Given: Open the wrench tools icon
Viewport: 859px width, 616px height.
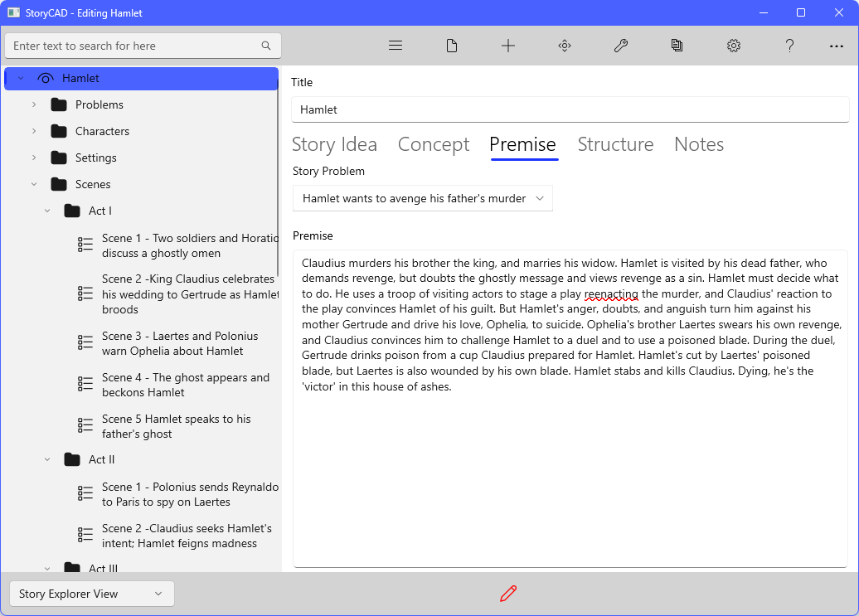Looking at the screenshot, I should [x=621, y=46].
